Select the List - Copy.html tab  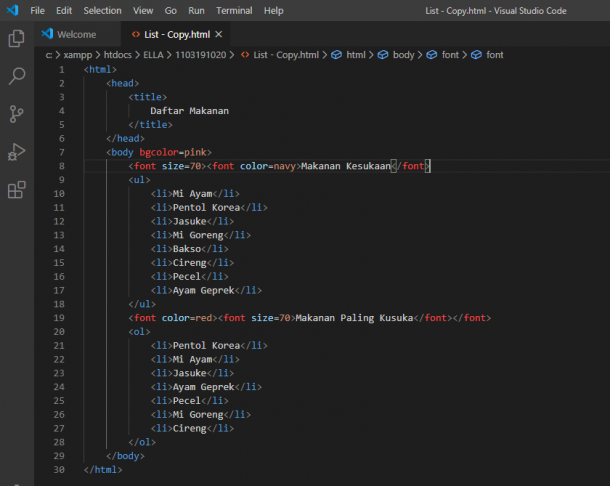point(177,34)
